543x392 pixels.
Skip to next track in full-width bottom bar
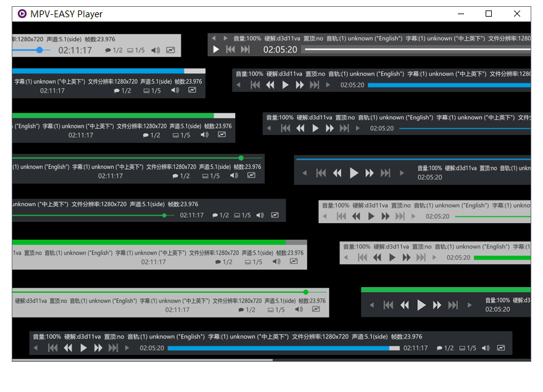[x=114, y=348]
